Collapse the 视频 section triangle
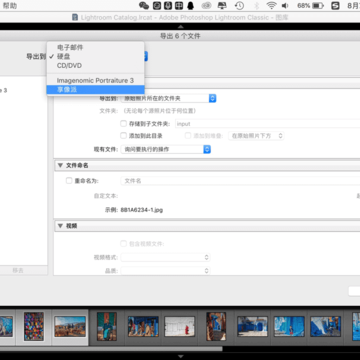This screenshot has width=360, height=360. point(60,226)
